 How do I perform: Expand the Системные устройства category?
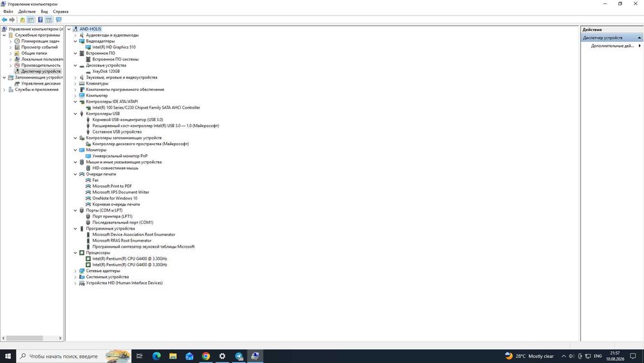pos(75,277)
